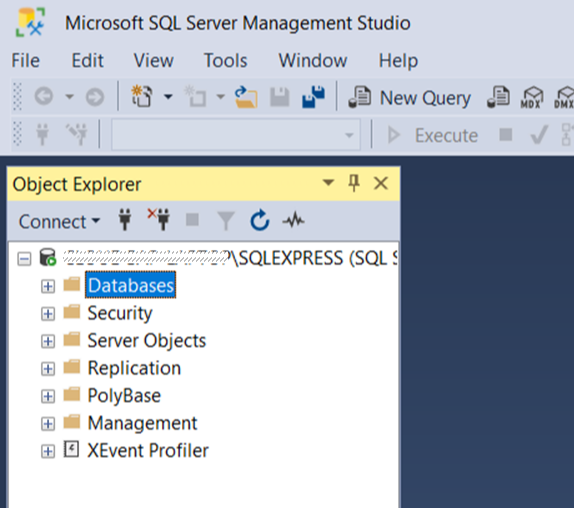Viewport: 574px width, 508px height.
Task: Click the Display Estimated Execution Plan icon
Action: click(x=567, y=135)
